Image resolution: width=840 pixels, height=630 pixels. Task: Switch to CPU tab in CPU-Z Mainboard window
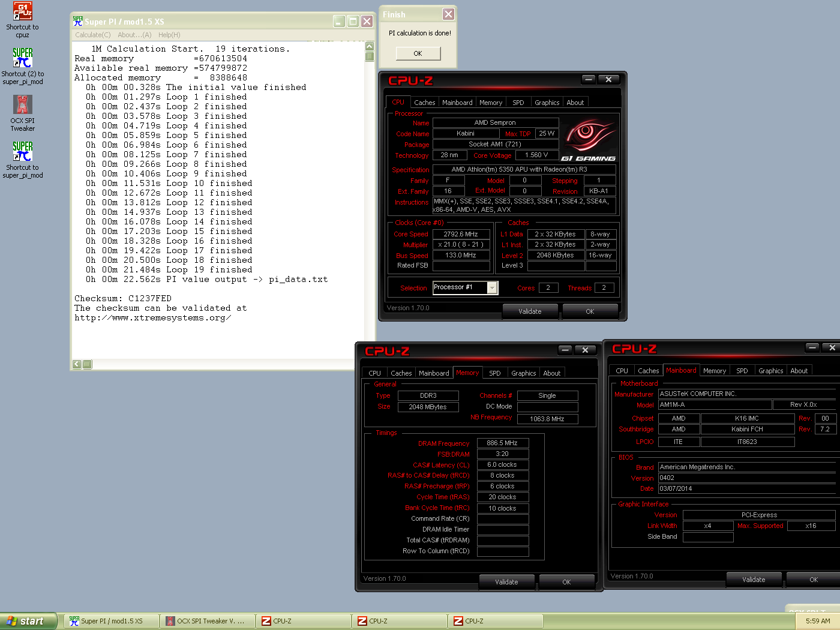point(622,371)
